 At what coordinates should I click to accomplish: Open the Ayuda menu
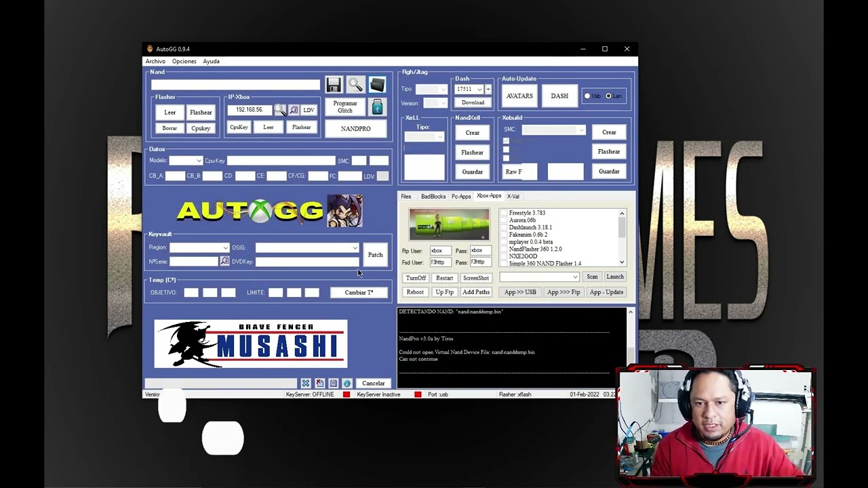coord(211,62)
